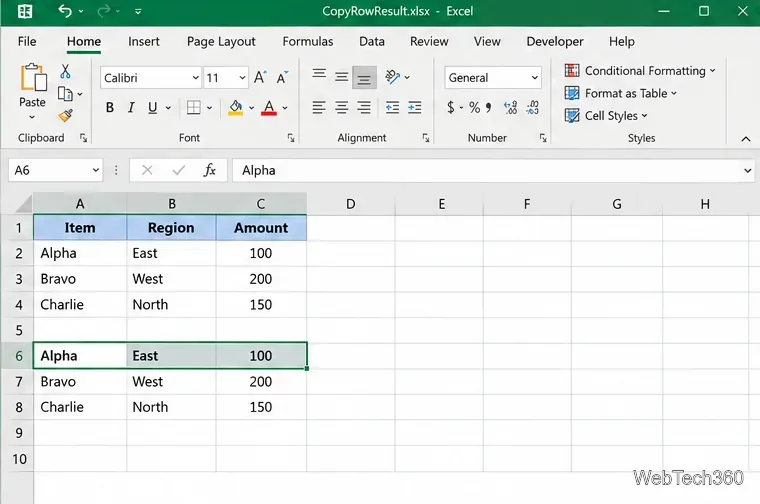
Task: Open the Underline style dropdown arrow
Action: 168,108
